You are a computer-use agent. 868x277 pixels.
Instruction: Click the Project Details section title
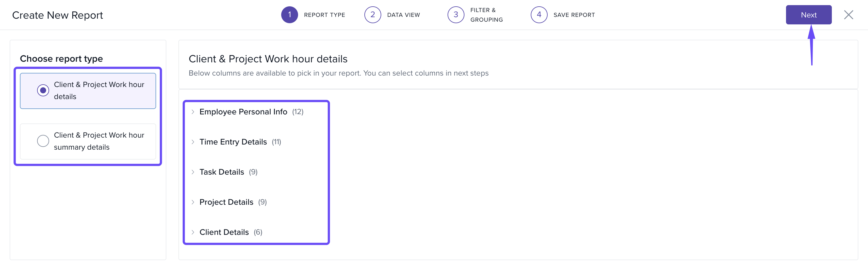226,202
